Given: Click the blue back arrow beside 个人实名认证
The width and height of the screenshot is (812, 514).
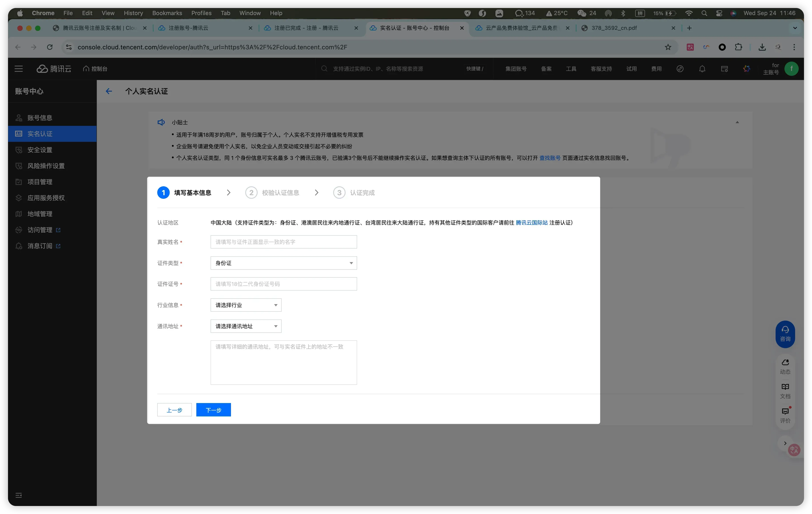Looking at the screenshot, I should [109, 91].
